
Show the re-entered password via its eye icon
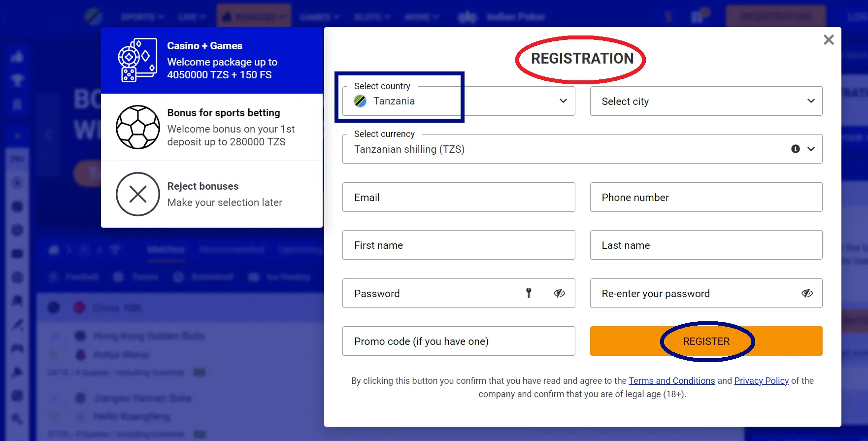(807, 293)
